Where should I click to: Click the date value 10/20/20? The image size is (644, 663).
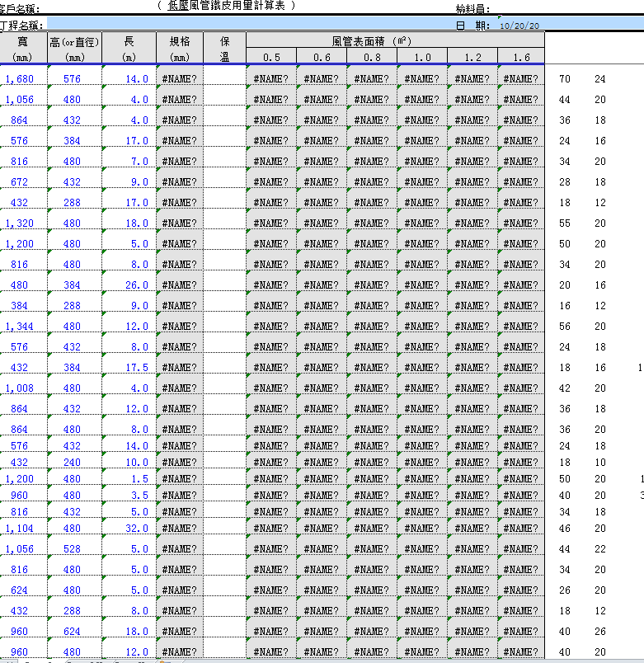(x=519, y=26)
